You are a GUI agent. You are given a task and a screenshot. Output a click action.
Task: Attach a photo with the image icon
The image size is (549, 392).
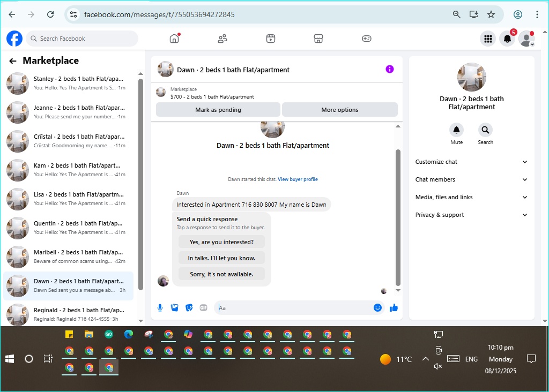point(174,308)
